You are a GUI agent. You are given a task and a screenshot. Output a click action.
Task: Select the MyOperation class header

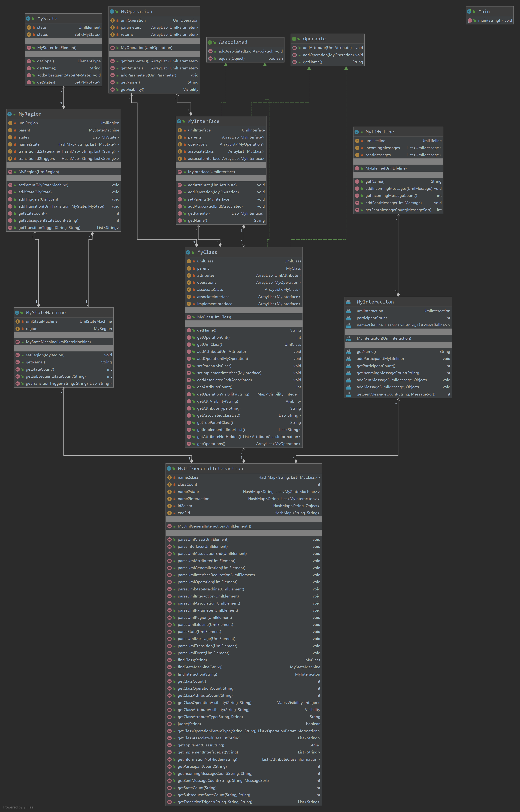pyautogui.click(x=136, y=11)
